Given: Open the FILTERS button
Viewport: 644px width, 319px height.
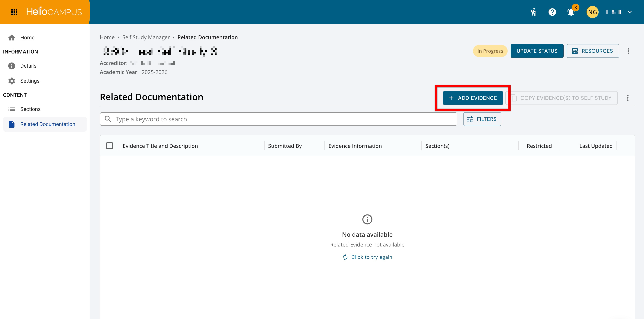Looking at the screenshot, I should coord(482,119).
